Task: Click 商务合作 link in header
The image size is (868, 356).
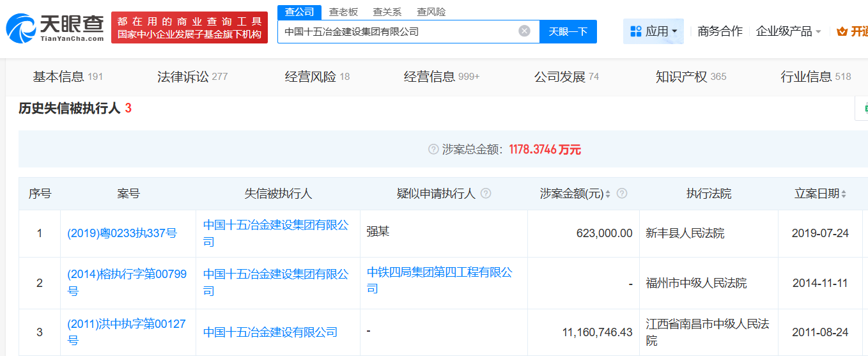Action: tap(720, 31)
